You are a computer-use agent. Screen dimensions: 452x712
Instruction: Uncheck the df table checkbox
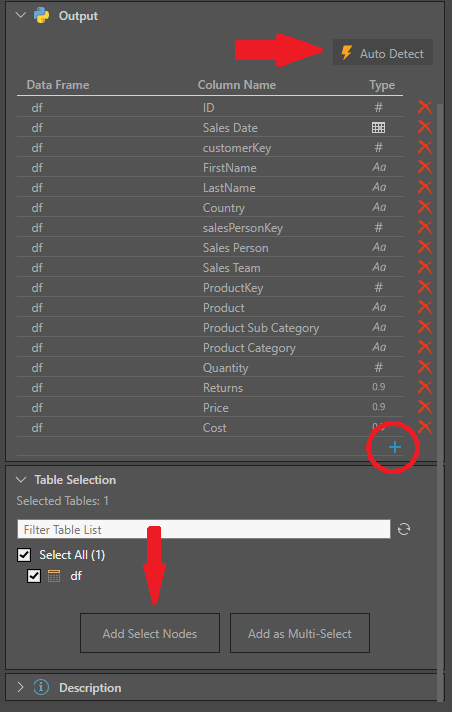pos(34,576)
